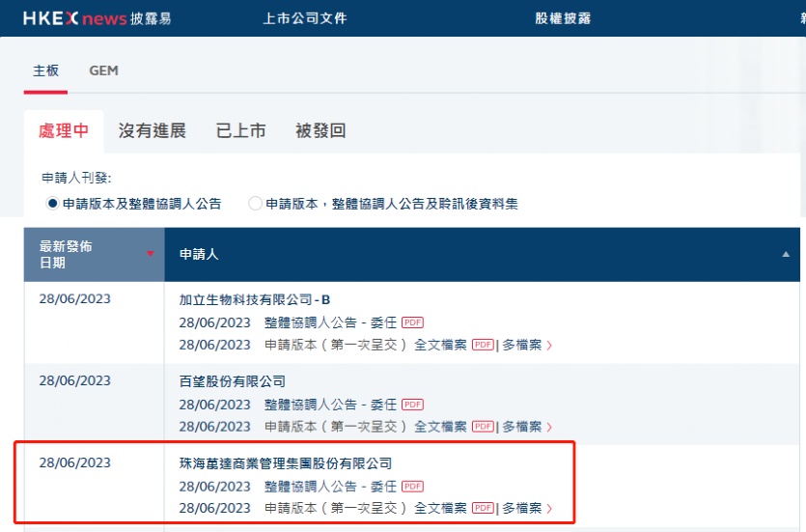Open the 股權披露 menu
The width and height of the screenshot is (806, 532).
coord(562,18)
